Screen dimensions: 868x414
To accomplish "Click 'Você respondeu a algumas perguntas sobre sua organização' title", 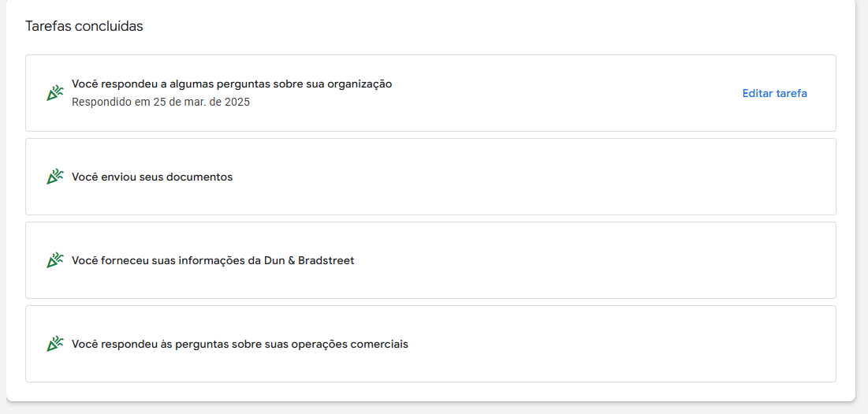I will (x=231, y=84).
